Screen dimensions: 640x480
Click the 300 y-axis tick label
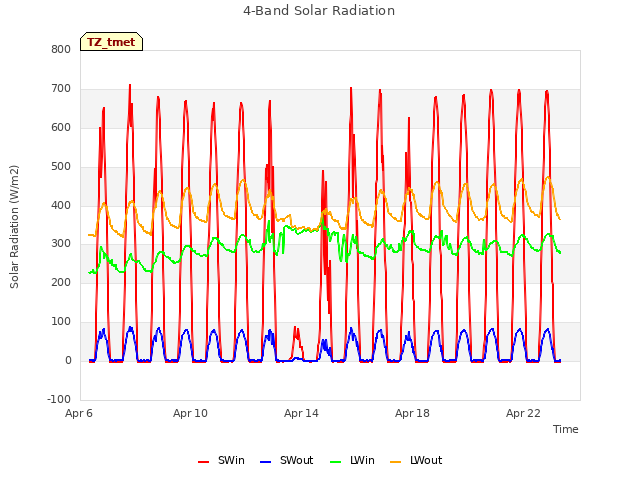click(x=61, y=244)
